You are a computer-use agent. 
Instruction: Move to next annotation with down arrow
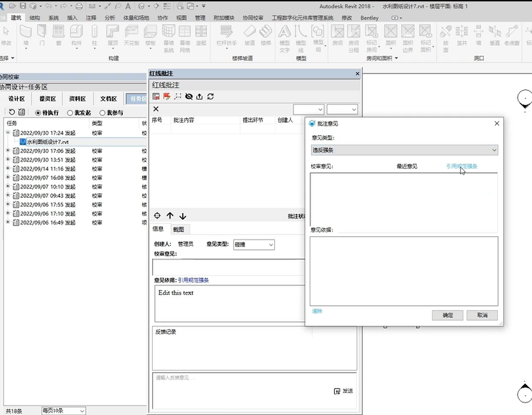pyautogui.click(x=183, y=216)
